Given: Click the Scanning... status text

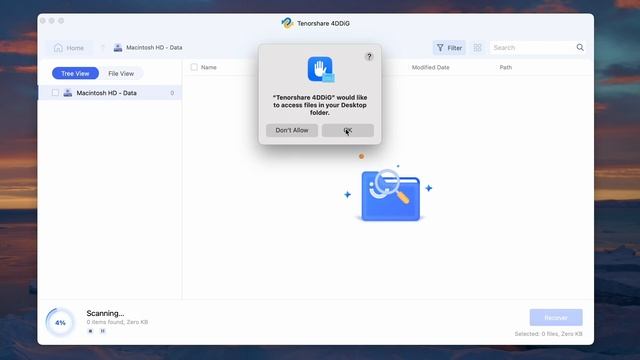Looking at the screenshot, I should tap(105, 313).
